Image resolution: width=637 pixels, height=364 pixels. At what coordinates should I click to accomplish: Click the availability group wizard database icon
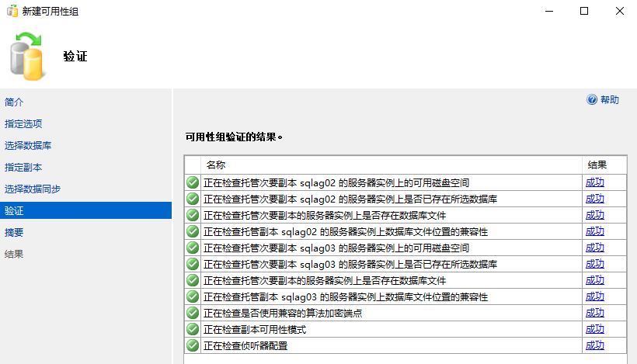pyautogui.click(x=30, y=57)
